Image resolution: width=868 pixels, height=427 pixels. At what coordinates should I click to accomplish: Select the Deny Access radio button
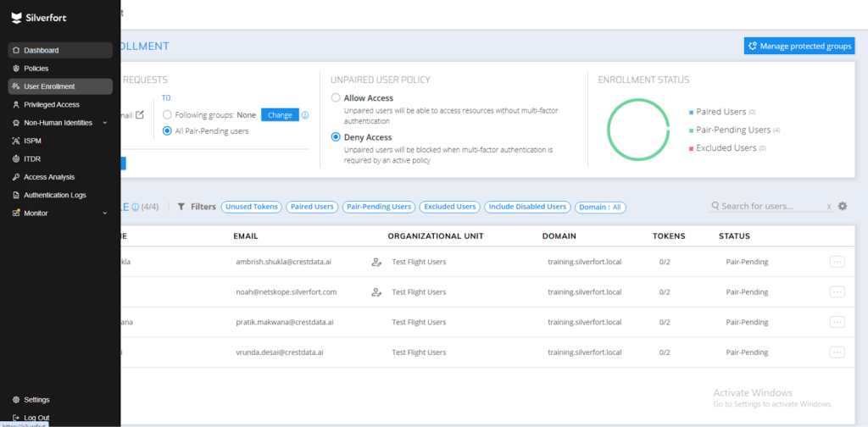click(336, 137)
